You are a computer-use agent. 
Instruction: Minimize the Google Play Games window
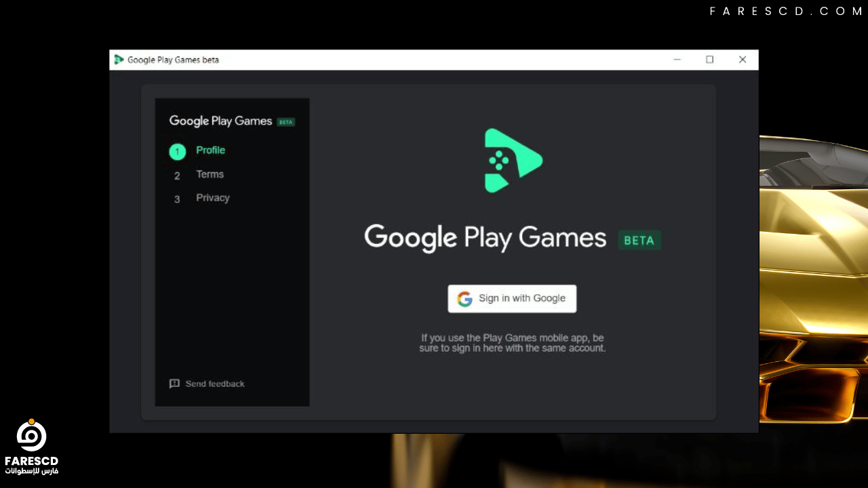677,60
